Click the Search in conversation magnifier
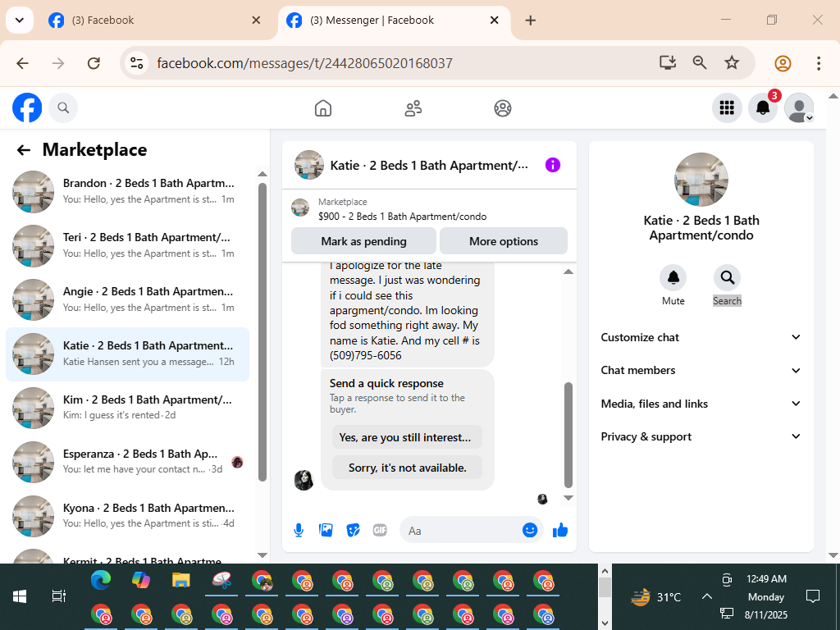This screenshot has width=840, height=630. pos(727,277)
